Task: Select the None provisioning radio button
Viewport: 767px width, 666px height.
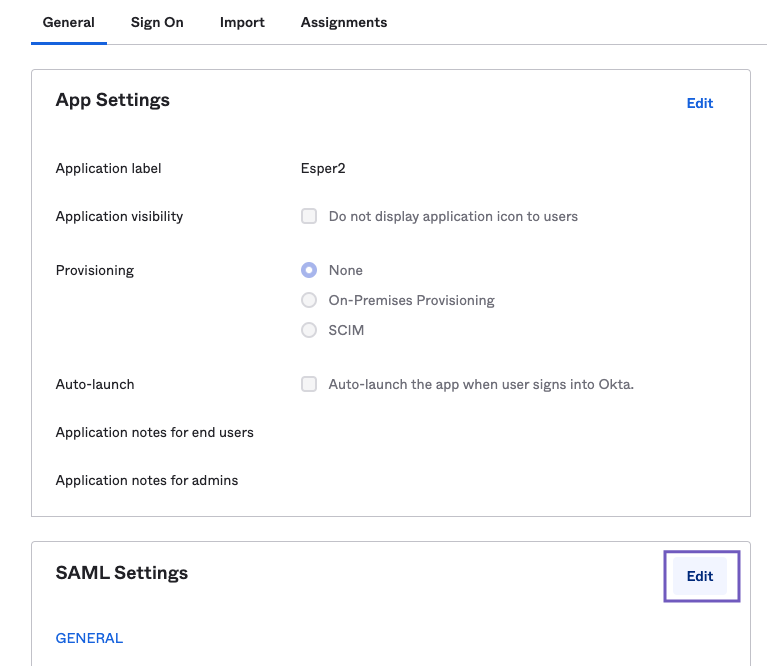Action: 309,270
